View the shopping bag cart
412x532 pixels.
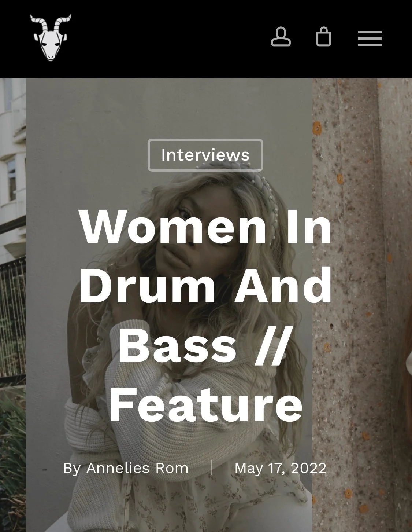[324, 37]
